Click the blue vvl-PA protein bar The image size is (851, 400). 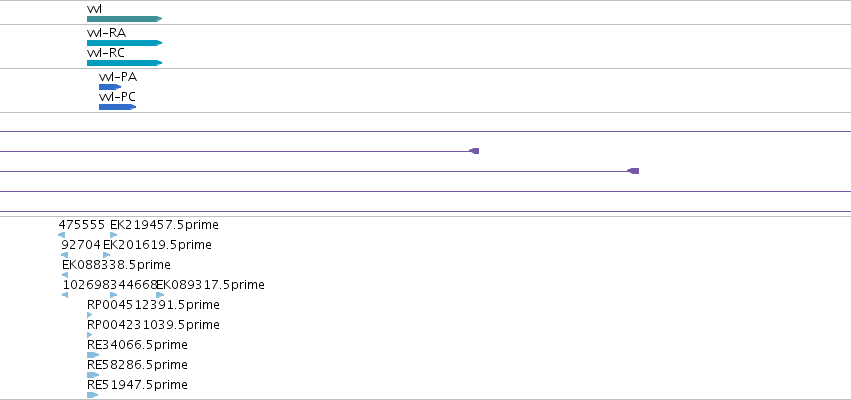point(110,87)
